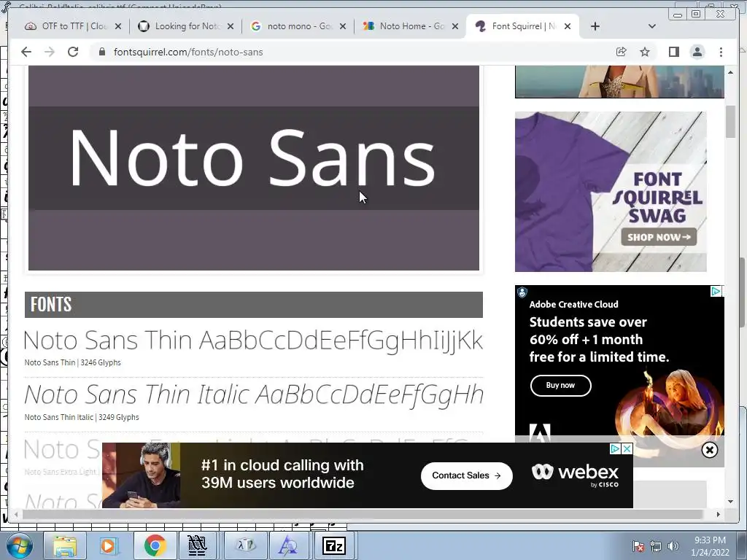Open the browser side panel

click(673, 52)
